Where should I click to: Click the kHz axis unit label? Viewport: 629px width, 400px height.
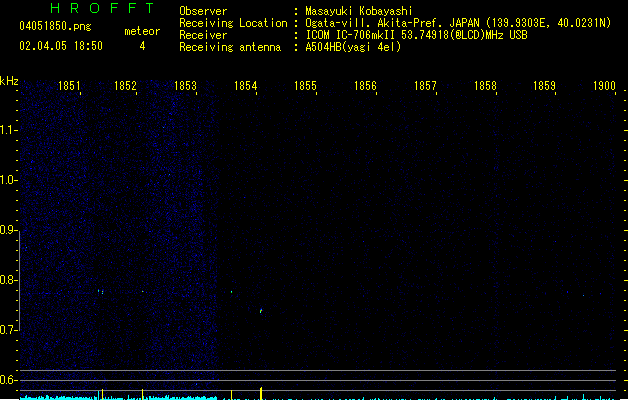[9, 81]
